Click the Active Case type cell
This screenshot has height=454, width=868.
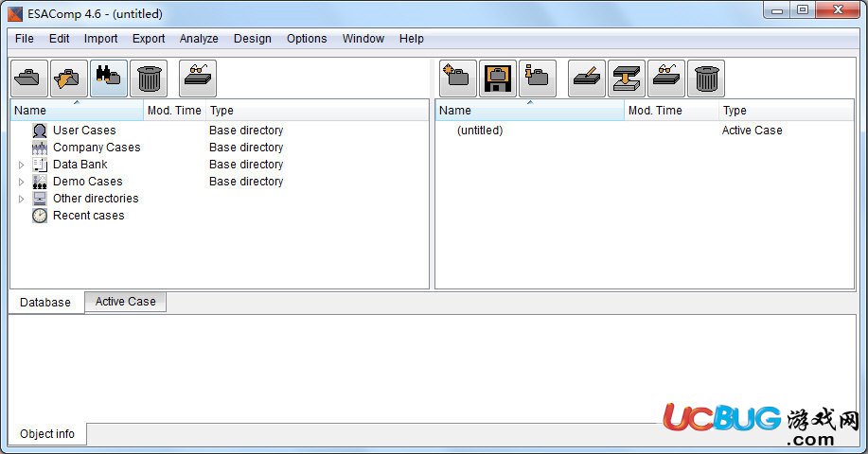752,131
